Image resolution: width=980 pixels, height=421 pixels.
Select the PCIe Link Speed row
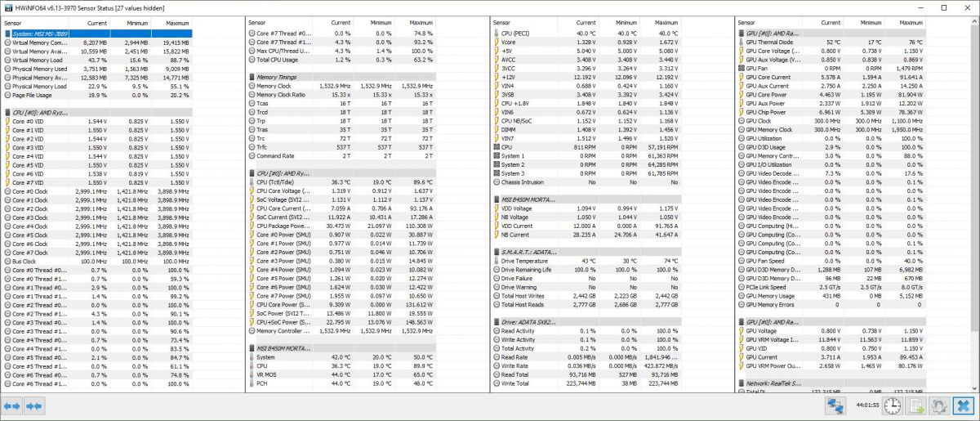point(832,287)
